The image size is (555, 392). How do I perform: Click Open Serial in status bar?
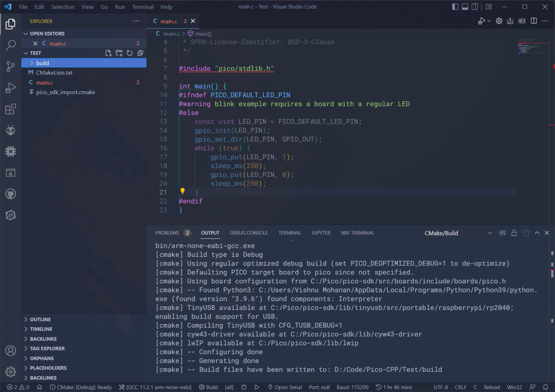285,387
